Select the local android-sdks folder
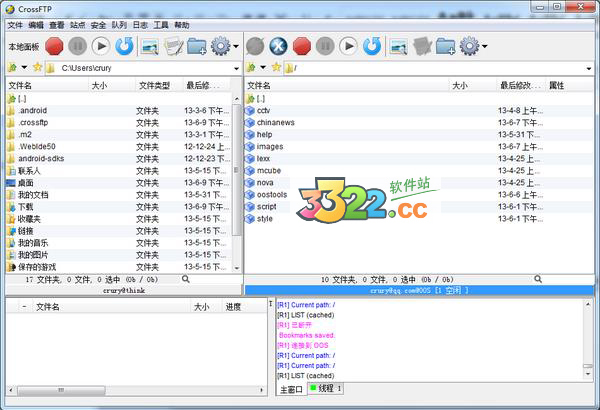 pos(40,158)
